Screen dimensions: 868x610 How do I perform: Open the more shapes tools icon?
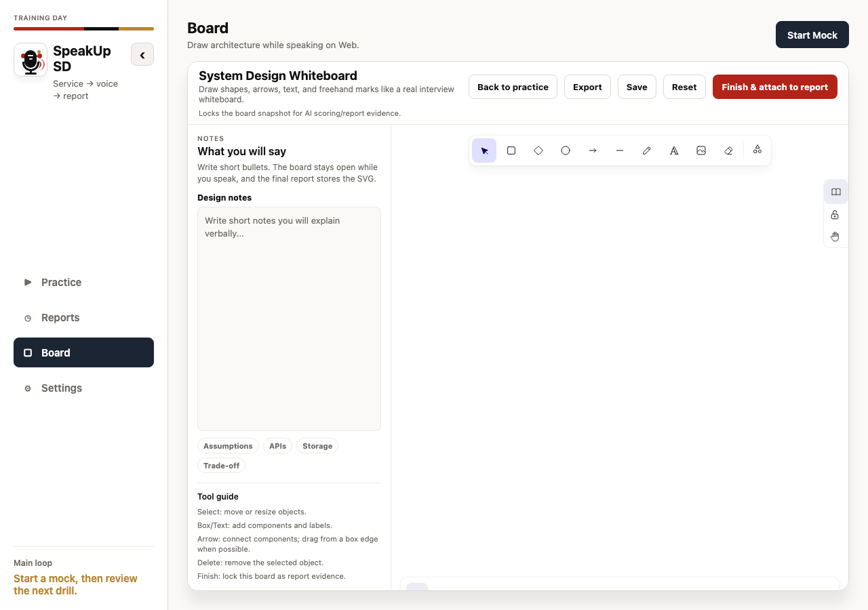[757, 150]
